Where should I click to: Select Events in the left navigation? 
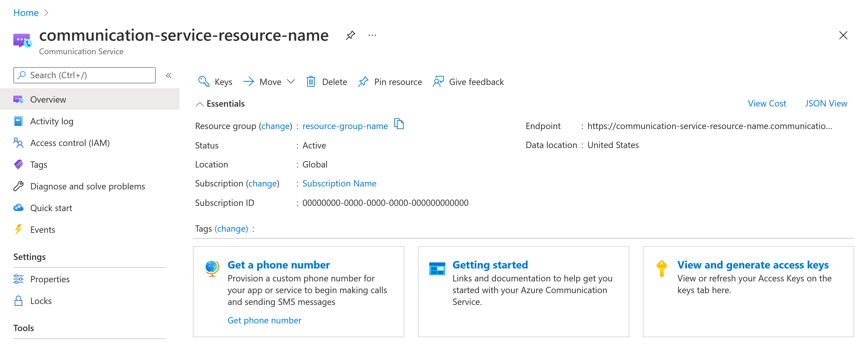click(x=43, y=229)
